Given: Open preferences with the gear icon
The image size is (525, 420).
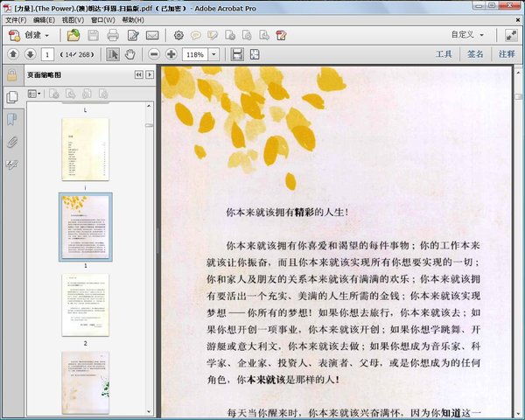Looking at the screenshot, I should (x=178, y=35).
